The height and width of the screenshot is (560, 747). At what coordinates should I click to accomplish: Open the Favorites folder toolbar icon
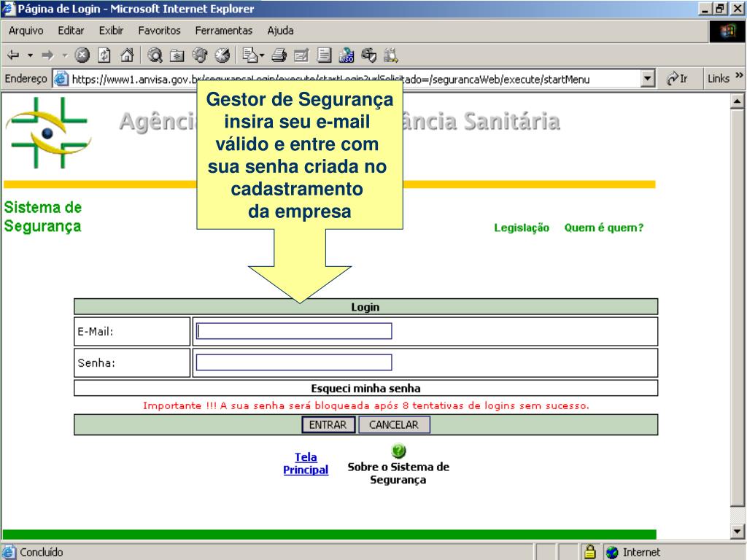177,55
